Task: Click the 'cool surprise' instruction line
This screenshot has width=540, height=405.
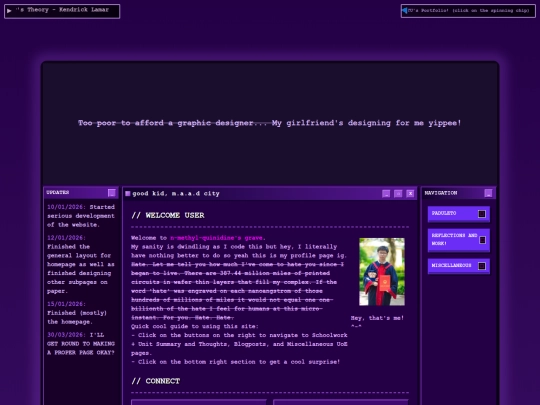Action: tap(236, 362)
